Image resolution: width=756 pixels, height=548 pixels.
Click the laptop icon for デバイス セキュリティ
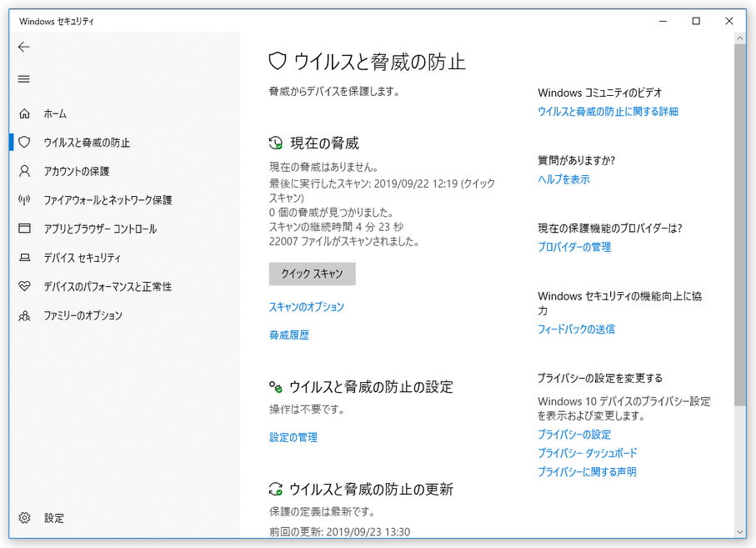pyautogui.click(x=24, y=258)
